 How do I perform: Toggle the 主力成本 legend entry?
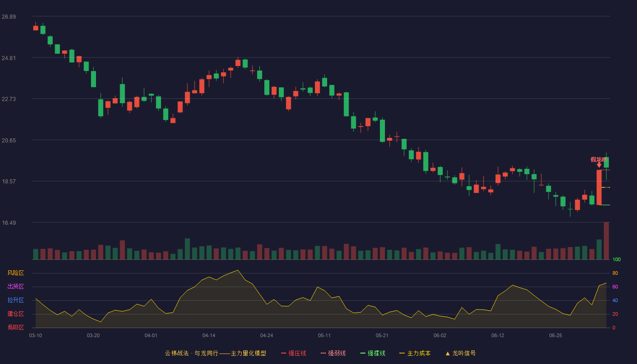click(x=415, y=353)
